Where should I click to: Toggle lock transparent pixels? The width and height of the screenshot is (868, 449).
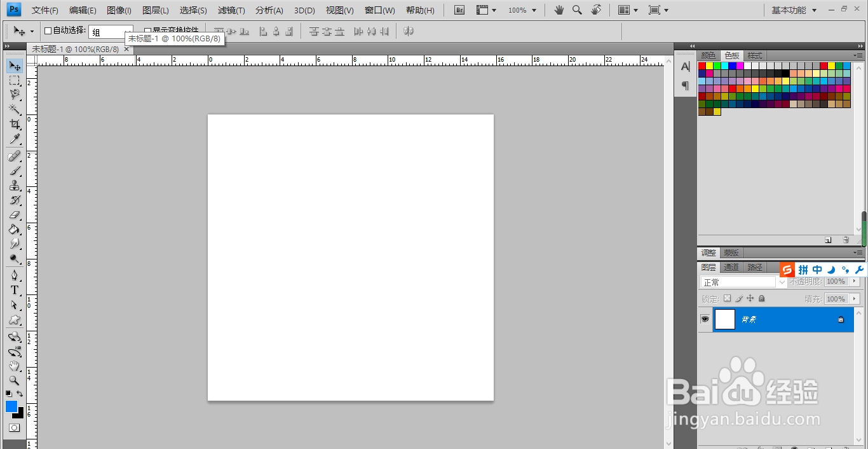coord(728,298)
